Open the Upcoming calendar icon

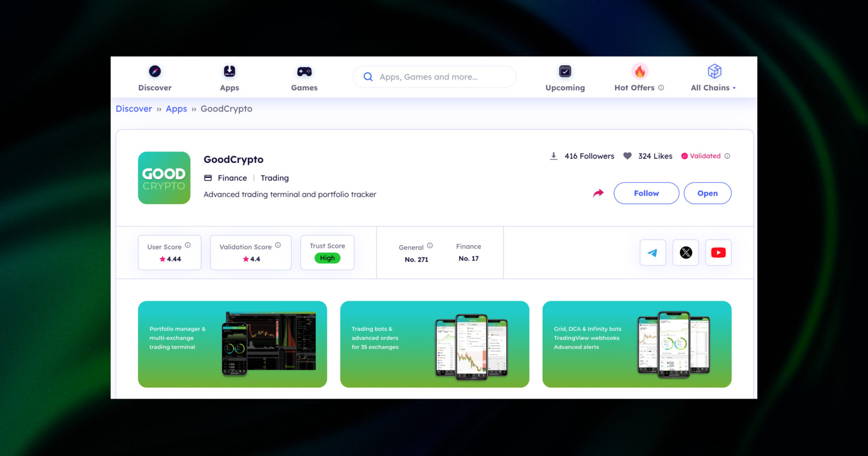[x=565, y=71]
